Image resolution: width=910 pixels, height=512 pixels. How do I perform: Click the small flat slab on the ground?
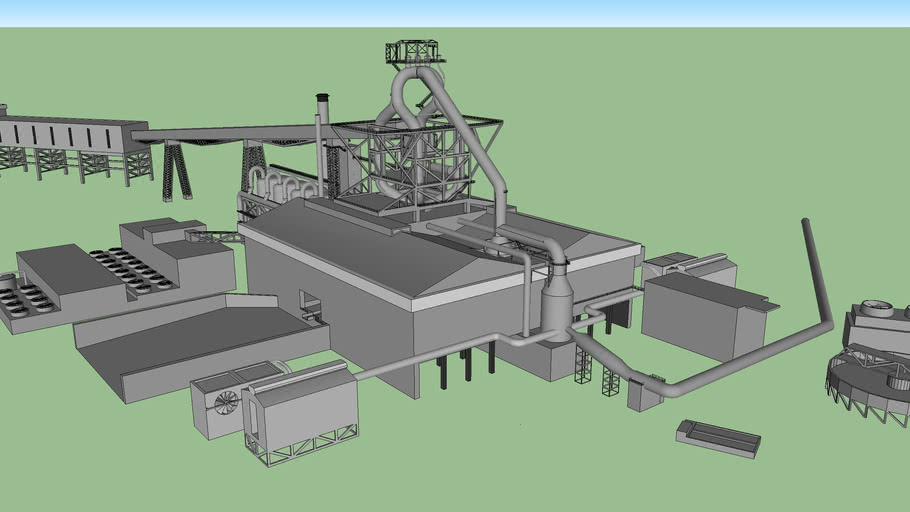pos(718,437)
